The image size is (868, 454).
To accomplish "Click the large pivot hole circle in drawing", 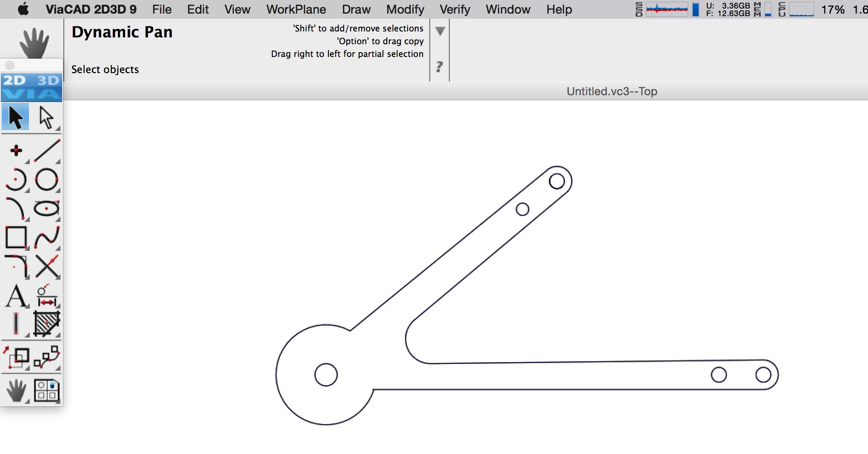I will click(x=326, y=375).
